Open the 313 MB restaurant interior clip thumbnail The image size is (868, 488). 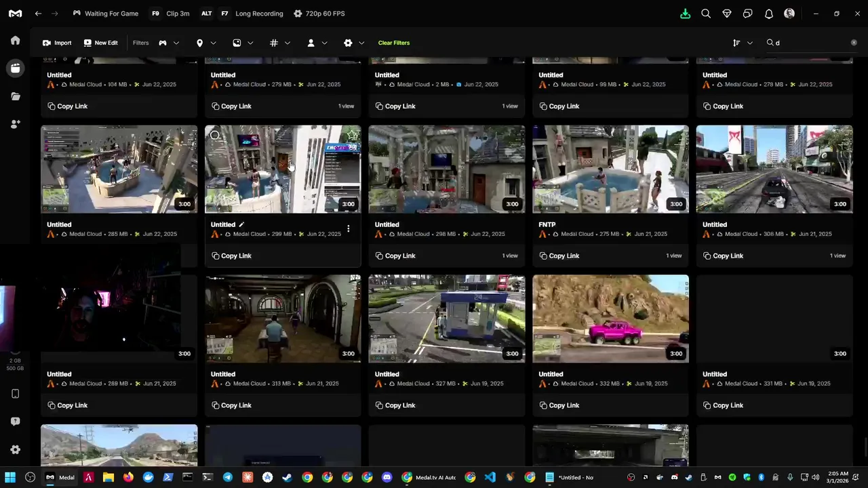283,319
